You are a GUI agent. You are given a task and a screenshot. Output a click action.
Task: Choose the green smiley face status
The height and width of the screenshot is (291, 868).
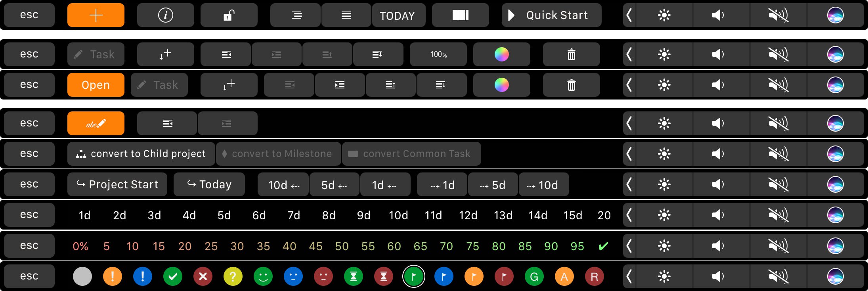(x=263, y=276)
